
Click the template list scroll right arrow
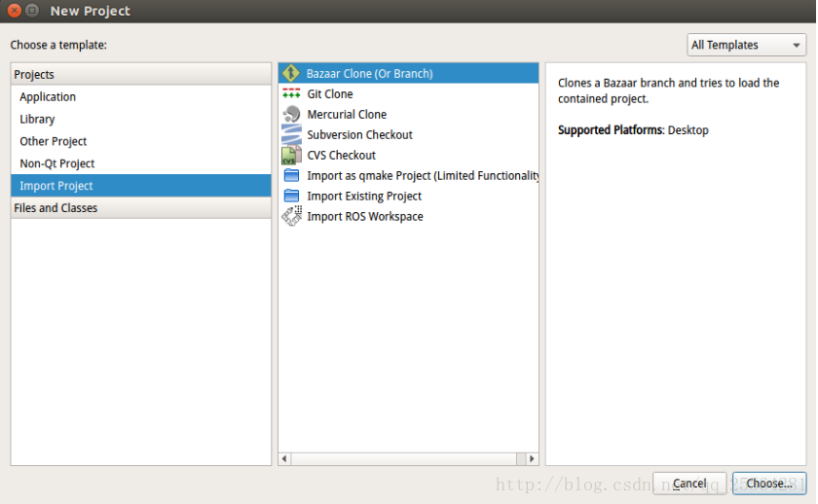pos(532,458)
